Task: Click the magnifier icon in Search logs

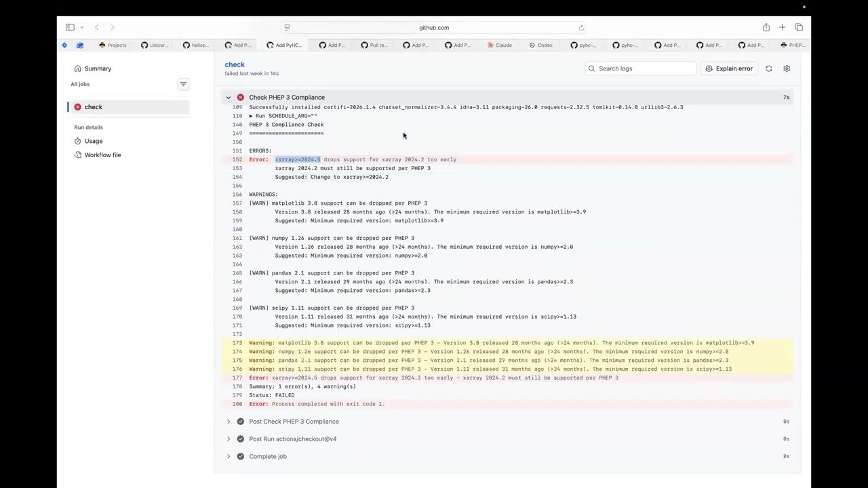Action: coord(592,68)
